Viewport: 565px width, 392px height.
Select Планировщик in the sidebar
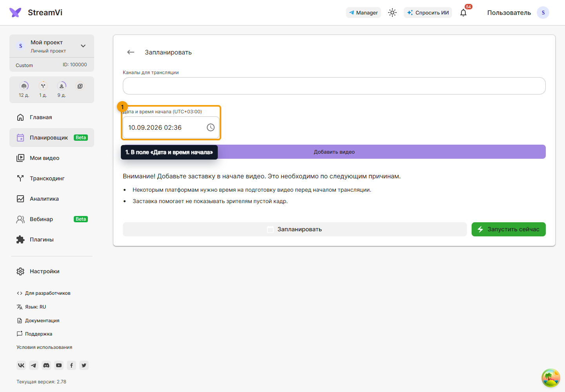pyautogui.click(x=52, y=138)
